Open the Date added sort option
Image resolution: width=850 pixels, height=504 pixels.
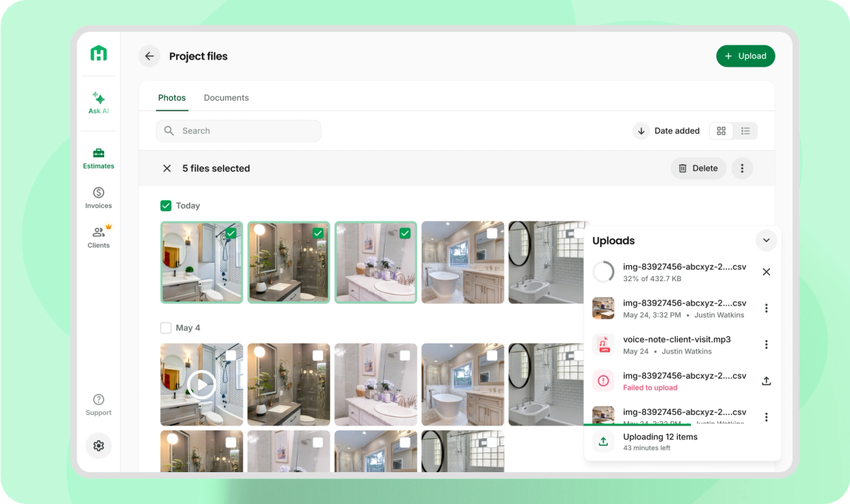click(677, 131)
